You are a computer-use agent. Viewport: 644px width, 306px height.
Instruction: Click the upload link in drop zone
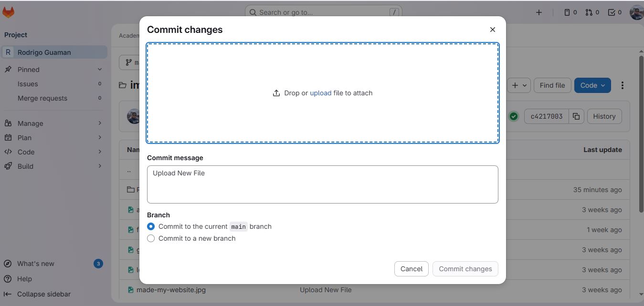pos(320,93)
